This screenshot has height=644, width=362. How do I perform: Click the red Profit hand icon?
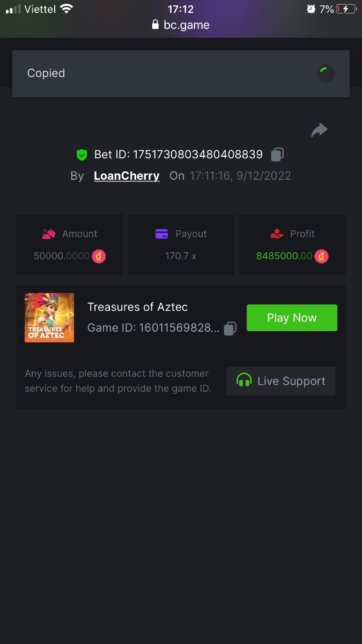pyautogui.click(x=276, y=234)
